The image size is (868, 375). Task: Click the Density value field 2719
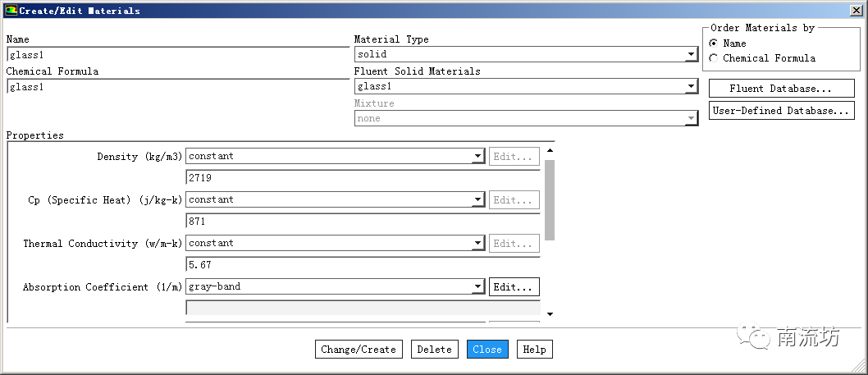pos(363,178)
